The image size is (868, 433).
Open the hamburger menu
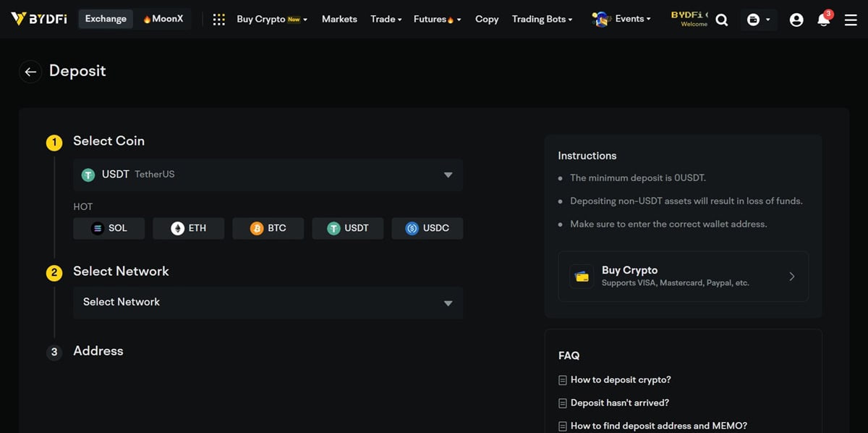pos(851,20)
